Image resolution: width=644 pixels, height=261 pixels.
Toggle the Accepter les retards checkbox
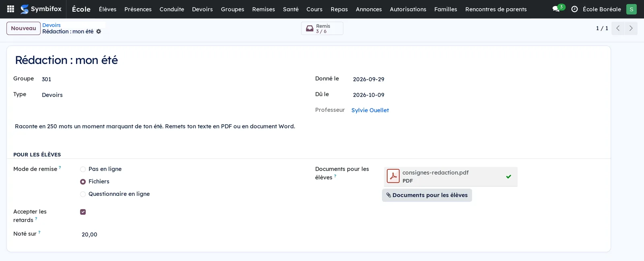point(83,212)
